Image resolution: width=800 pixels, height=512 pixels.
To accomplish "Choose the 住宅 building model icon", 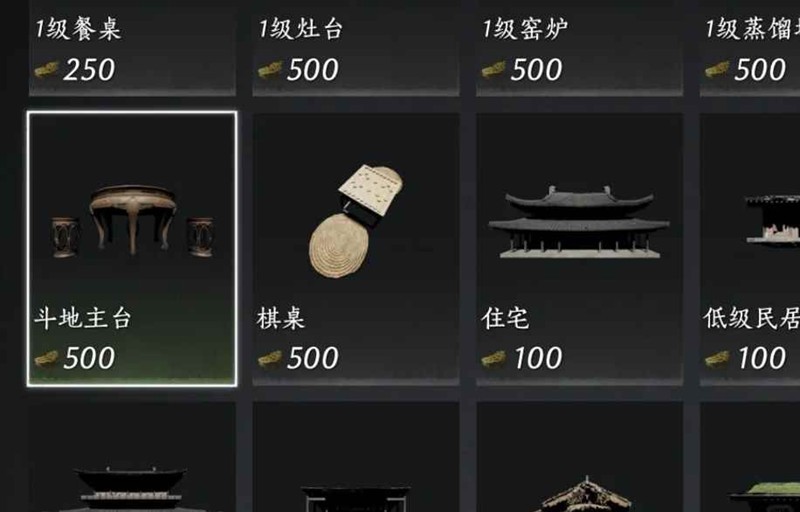I will click(x=579, y=222).
